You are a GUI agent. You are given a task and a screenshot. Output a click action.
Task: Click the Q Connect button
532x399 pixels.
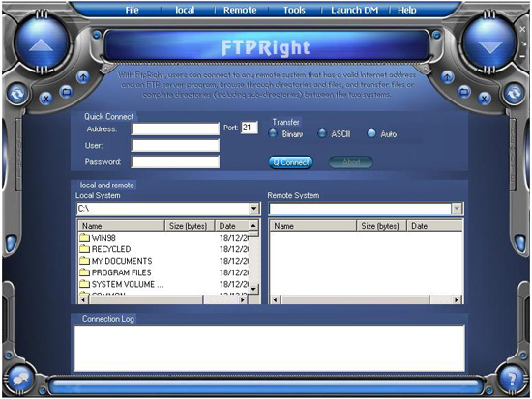pos(291,162)
